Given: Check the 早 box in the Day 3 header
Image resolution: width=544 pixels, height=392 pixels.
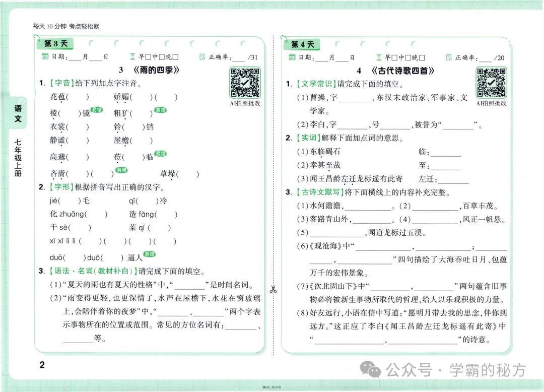Looking at the screenshot, I should (x=149, y=57).
